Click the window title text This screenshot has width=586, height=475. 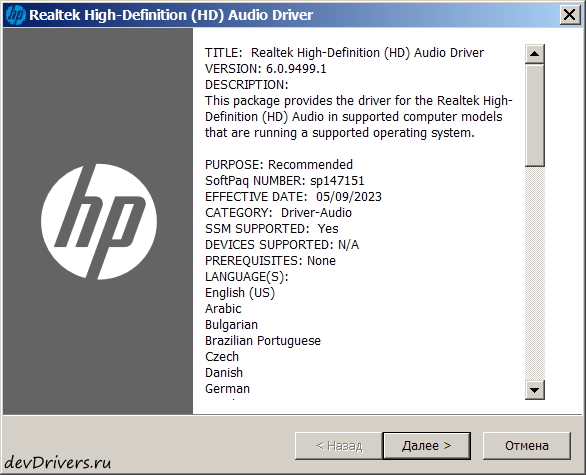point(171,15)
